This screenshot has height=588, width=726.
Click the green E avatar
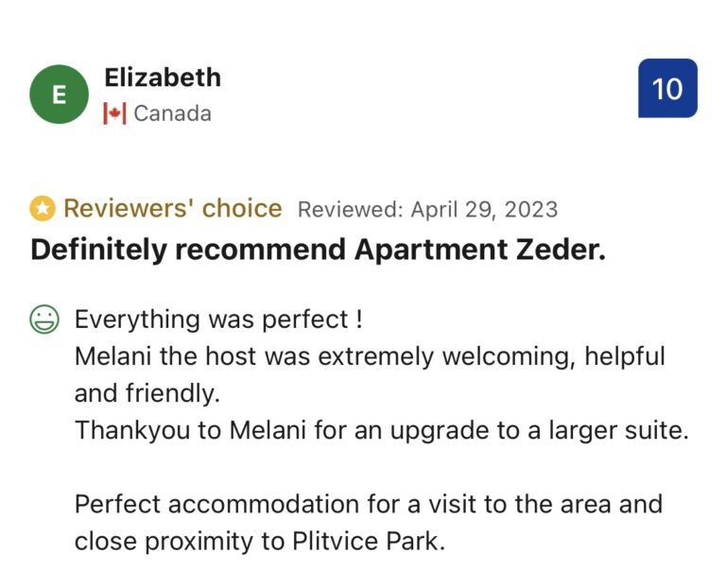coord(60,94)
